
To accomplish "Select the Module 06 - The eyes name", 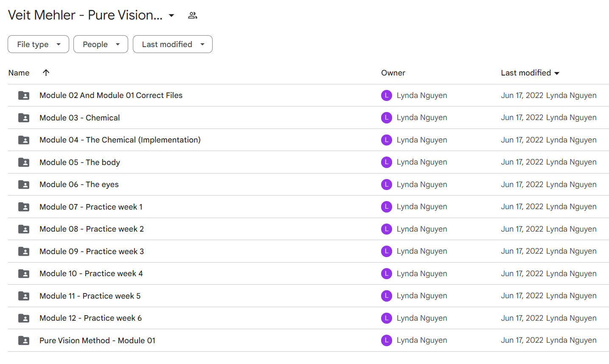I will (x=79, y=185).
